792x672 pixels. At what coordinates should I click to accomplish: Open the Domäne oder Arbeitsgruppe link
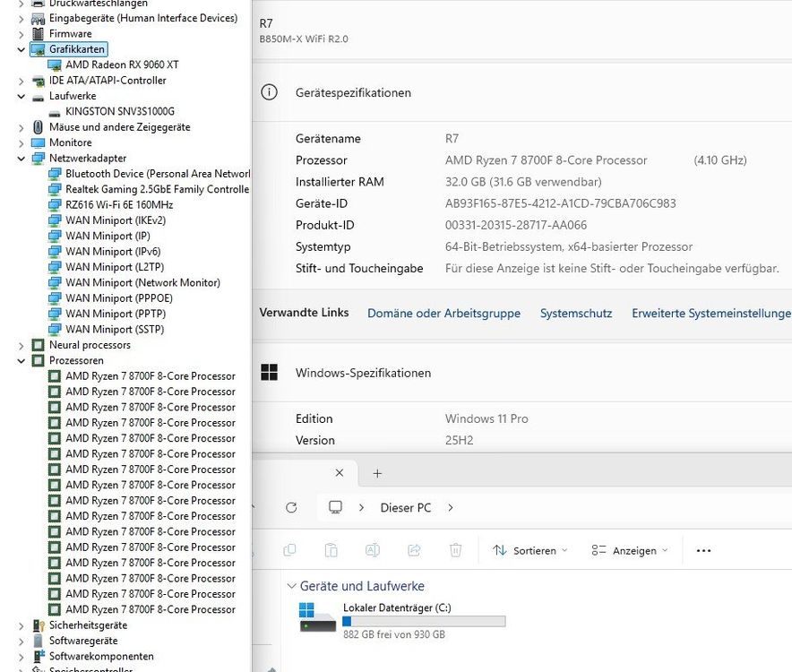443,313
